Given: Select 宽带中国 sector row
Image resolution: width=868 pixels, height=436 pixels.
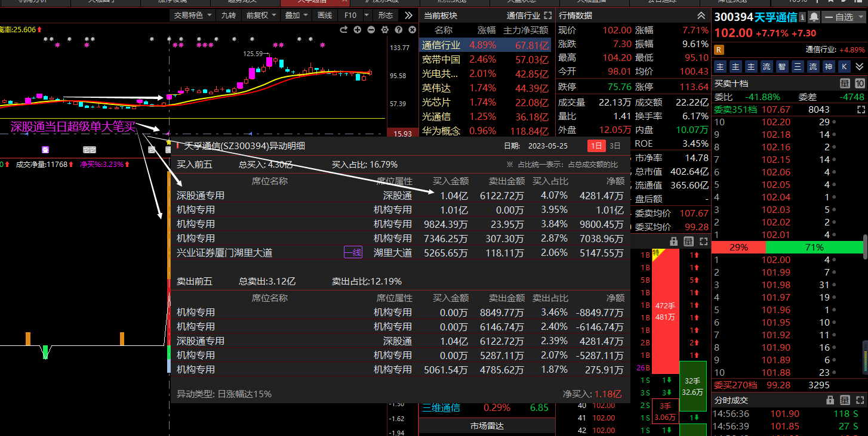Looking at the screenshot, I should (x=485, y=60).
